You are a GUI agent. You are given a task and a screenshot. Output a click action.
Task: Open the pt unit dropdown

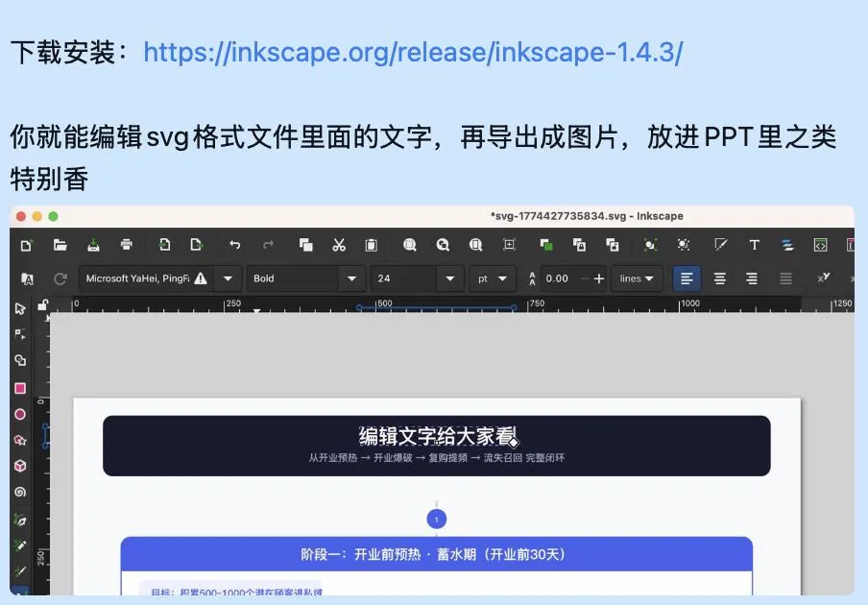point(493,278)
